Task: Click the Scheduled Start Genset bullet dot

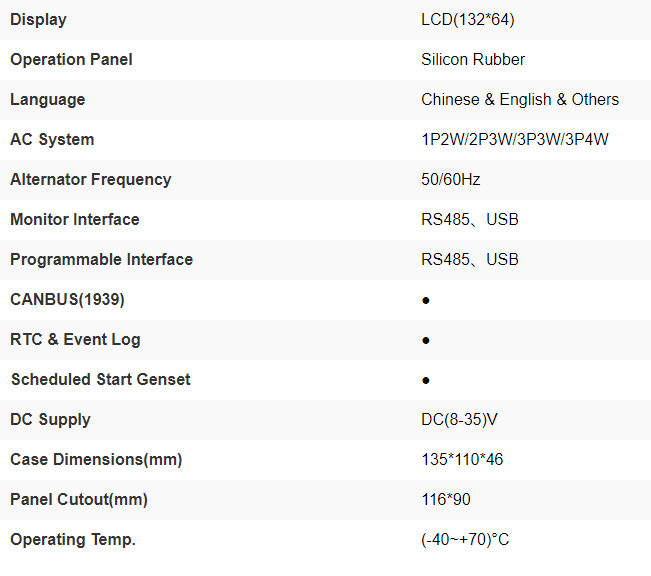Action: coord(426,380)
